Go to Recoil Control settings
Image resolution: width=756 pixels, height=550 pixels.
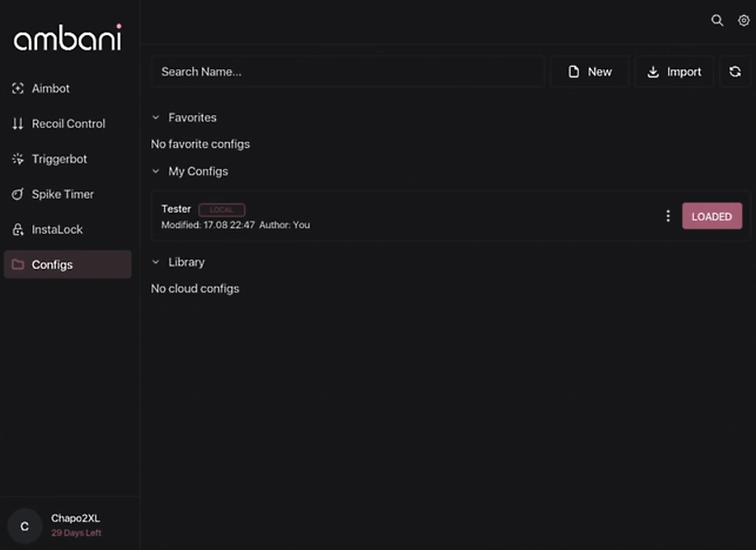pos(68,124)
